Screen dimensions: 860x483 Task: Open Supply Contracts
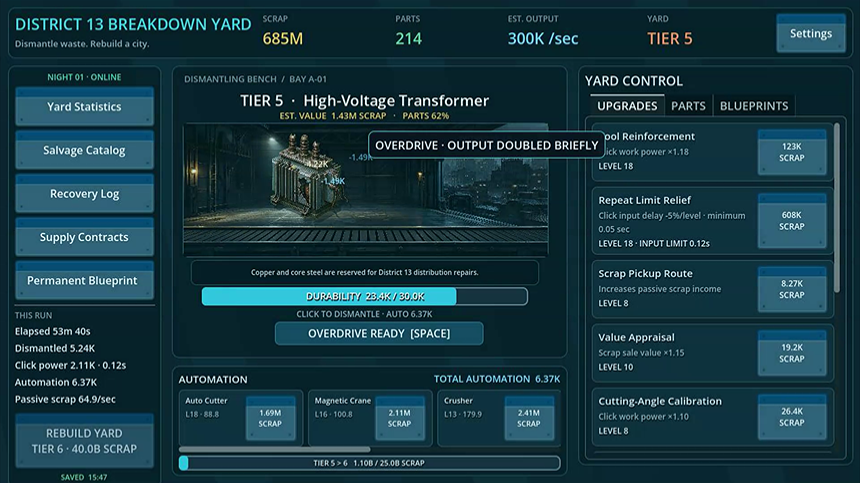coord(84,237)
